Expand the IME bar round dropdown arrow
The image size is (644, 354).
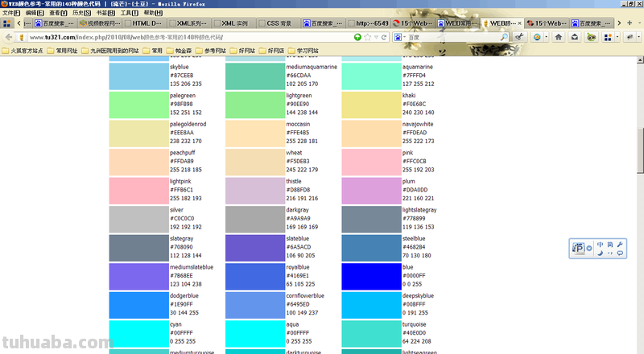pos(590,249)
